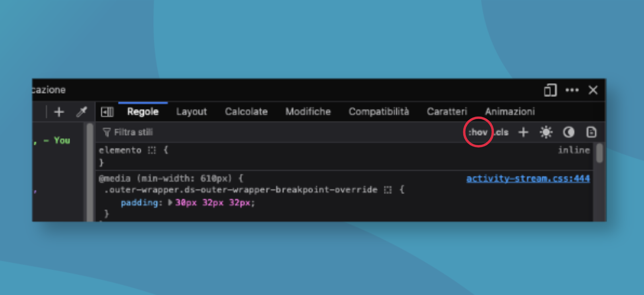This screenshot has height=295, width=644.
Task: Open the Calcolate tab
Action: tap(246, 112)
